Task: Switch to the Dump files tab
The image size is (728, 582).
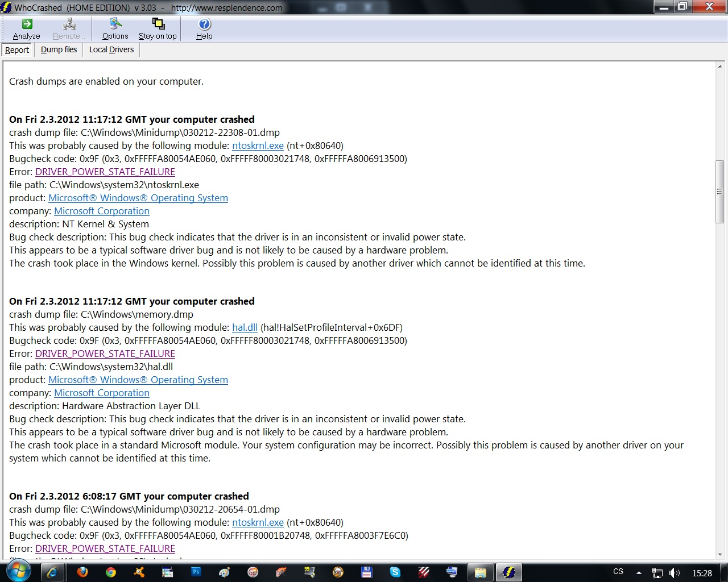Action: pyautogui.click(x=59, y=49)
